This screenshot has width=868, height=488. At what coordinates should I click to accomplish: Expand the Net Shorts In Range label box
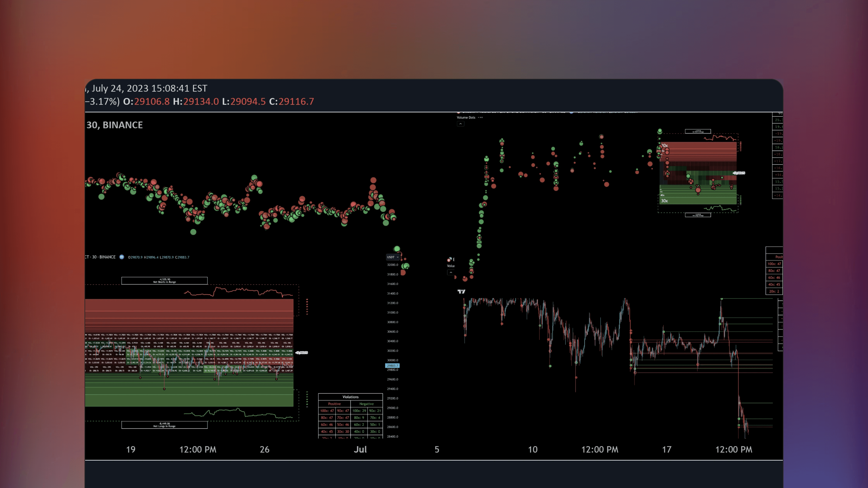[164, 280]
